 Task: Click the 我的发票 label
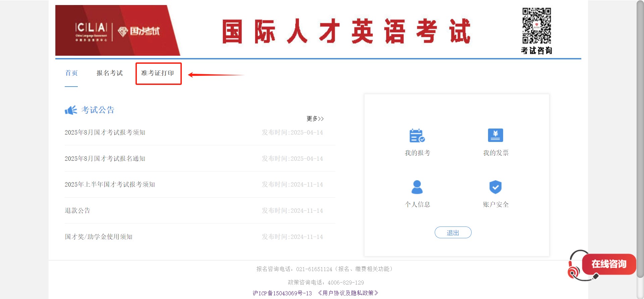(x=496, y=153)
